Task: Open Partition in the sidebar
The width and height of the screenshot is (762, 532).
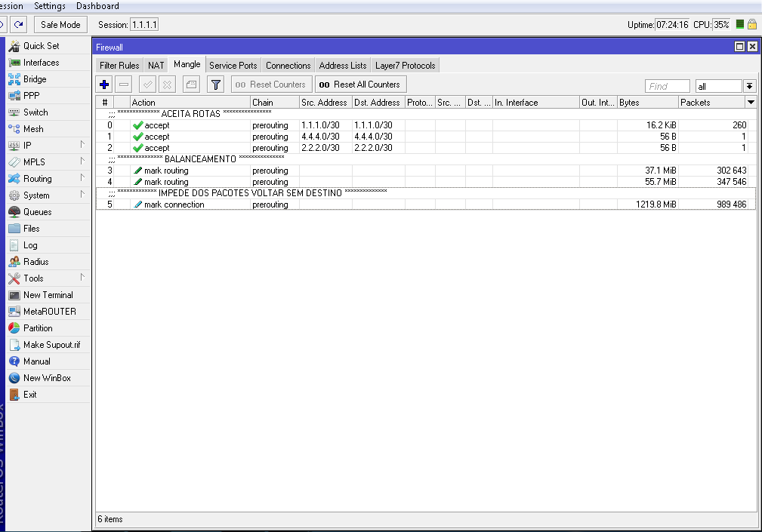Action: 48,328
